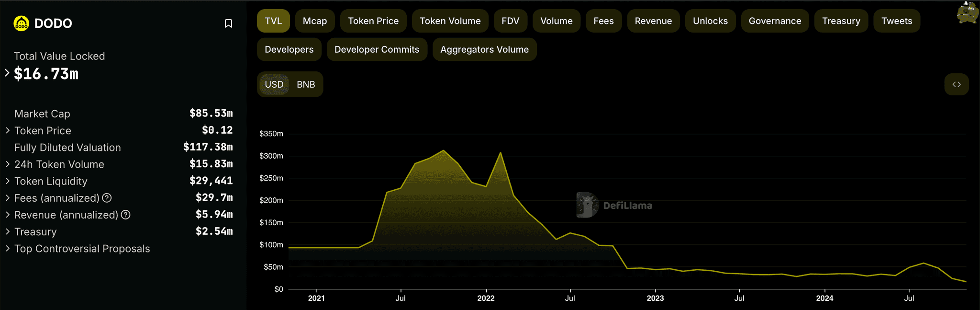This screenshot has width=980, height=310.
Task: Click the Fees annualized help icon
Action: 107,198
